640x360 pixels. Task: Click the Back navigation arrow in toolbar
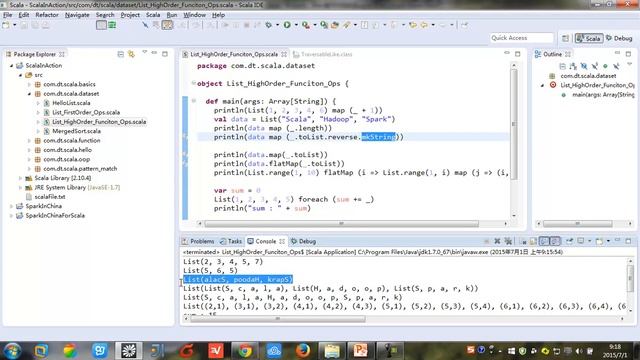424,25
